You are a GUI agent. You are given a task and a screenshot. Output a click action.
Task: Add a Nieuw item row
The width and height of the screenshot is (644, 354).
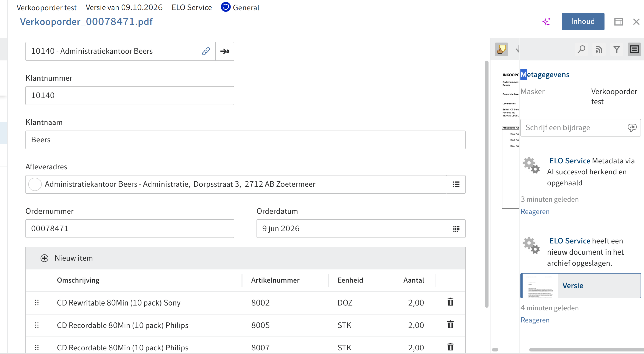(67, 258)
